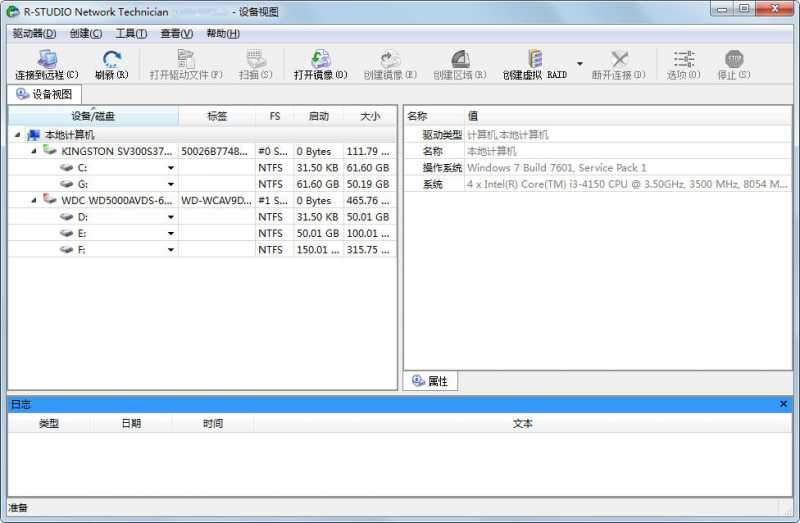
Task: Click the Refresh (刷新) toolbar icon
Action: click(112, 60)
